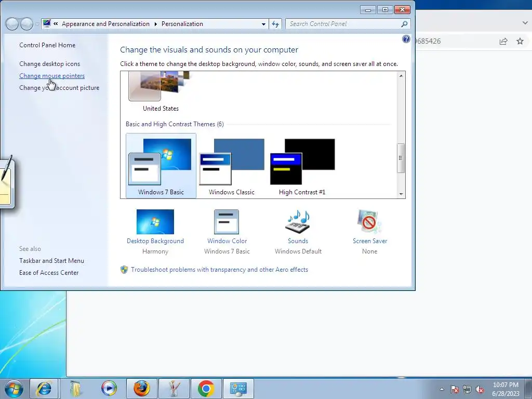The width and height of the screenshot is (532, 399).
Task: Select the High Contrast #1 theme
Action: tap(302, 166)
